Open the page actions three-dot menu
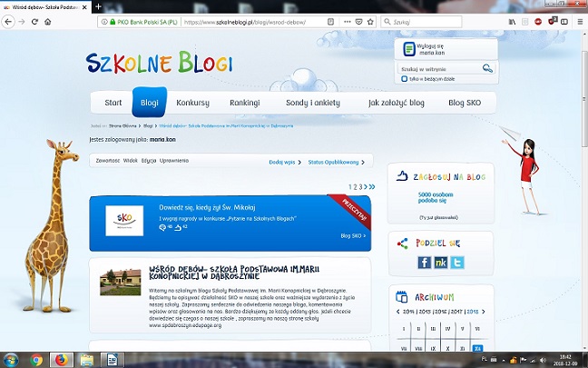 click(x=348, y=22)
